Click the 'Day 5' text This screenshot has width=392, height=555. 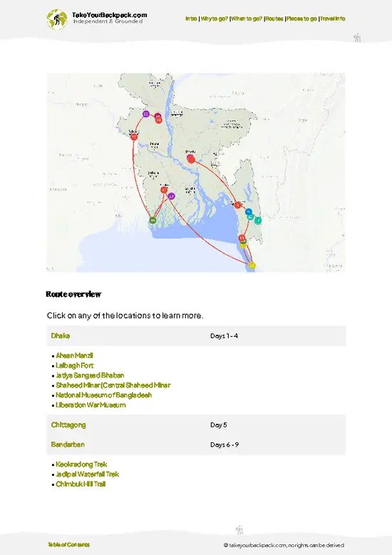point(218,424)
